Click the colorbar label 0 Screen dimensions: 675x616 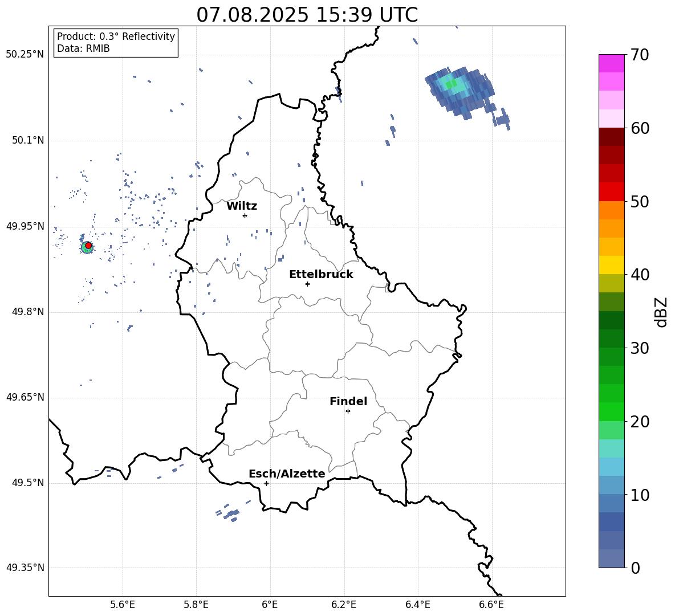(x=635, y=568)
